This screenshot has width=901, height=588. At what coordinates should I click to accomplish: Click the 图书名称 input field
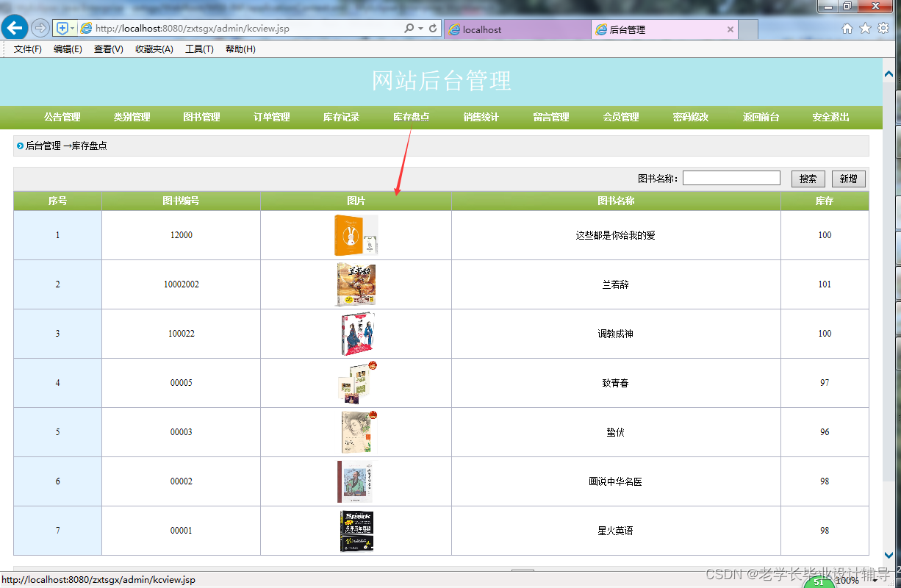(x=731, y=177)
